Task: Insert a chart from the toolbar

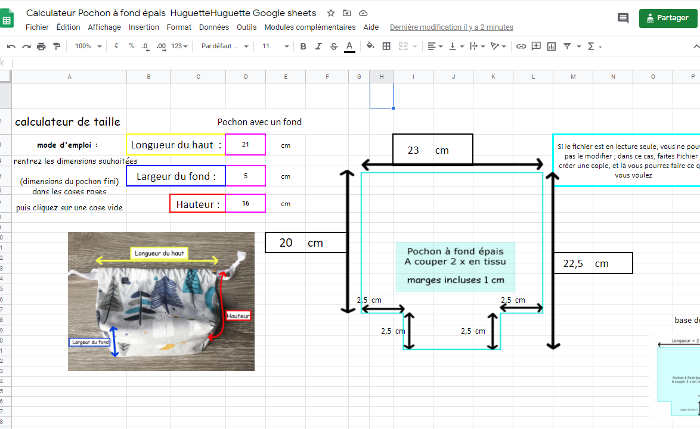Action: (x=551, y=46)
